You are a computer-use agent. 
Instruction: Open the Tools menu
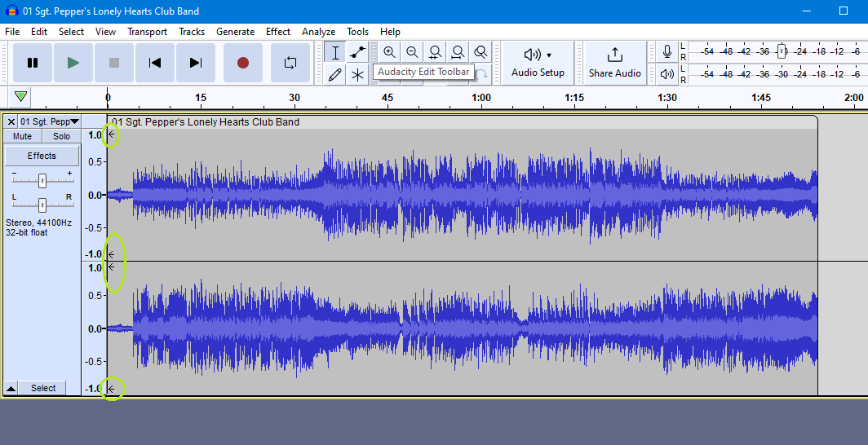point(357,32)
